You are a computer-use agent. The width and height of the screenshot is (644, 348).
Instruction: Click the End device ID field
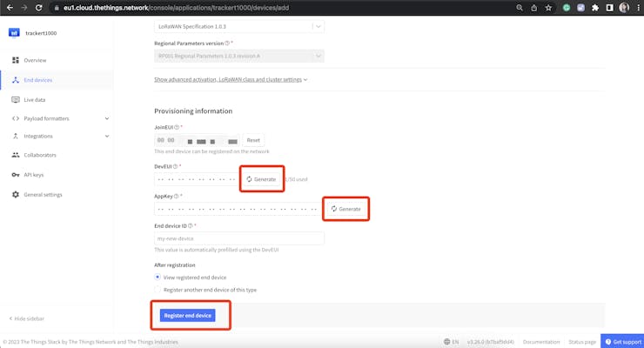click(239, 238)
